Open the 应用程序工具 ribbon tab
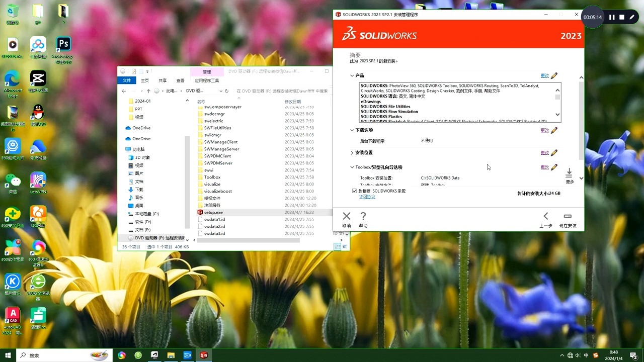The width and height of the screenshot is (644, 362). coord(207,80)
